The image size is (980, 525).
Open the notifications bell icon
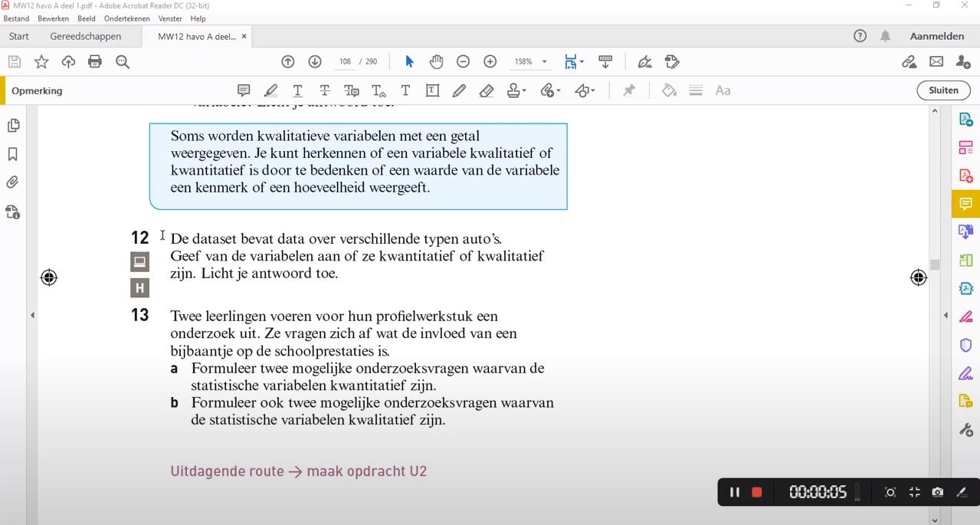(886, 36)
